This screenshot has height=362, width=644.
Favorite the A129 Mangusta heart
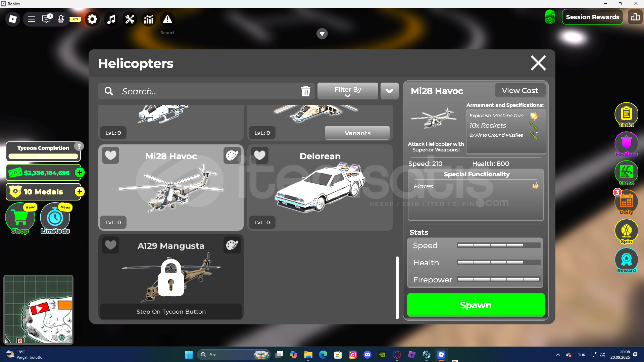pyautogui.click(x=111, y=245)
